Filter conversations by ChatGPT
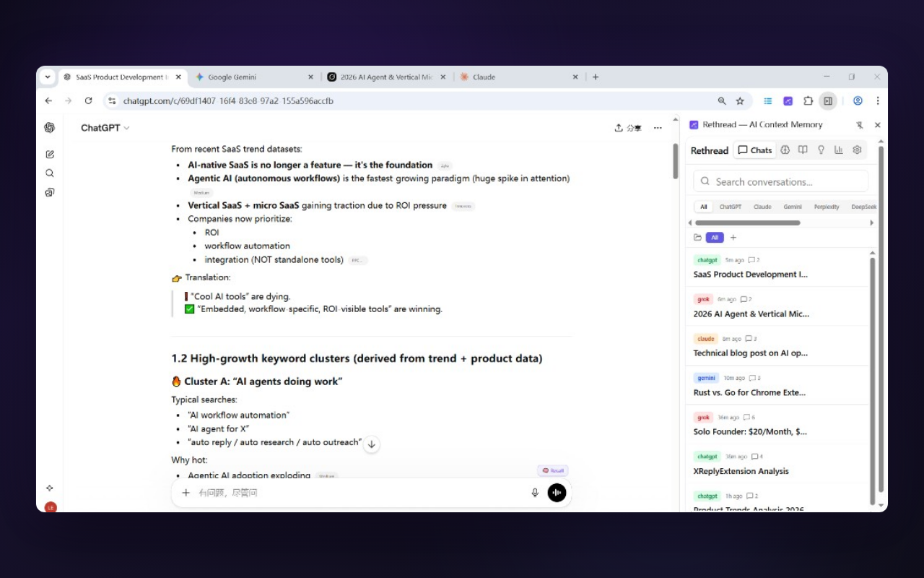The width and height of the screenshot is (924, 578). click(x=731, y=207)
